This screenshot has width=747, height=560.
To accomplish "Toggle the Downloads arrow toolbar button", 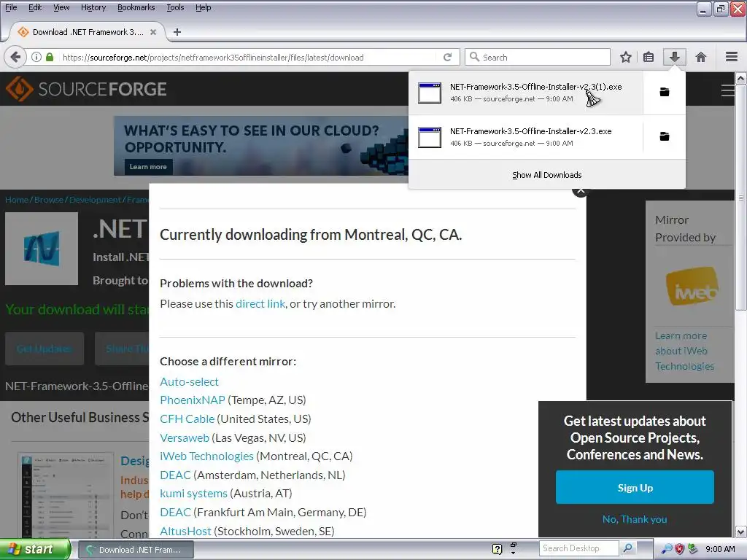I will 674,57.
